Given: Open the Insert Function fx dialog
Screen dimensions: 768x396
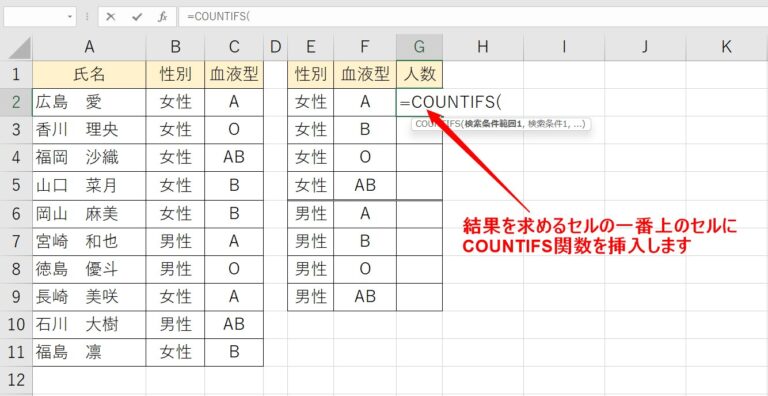Looking at the screenshot, I should click(x=163, y=17).
